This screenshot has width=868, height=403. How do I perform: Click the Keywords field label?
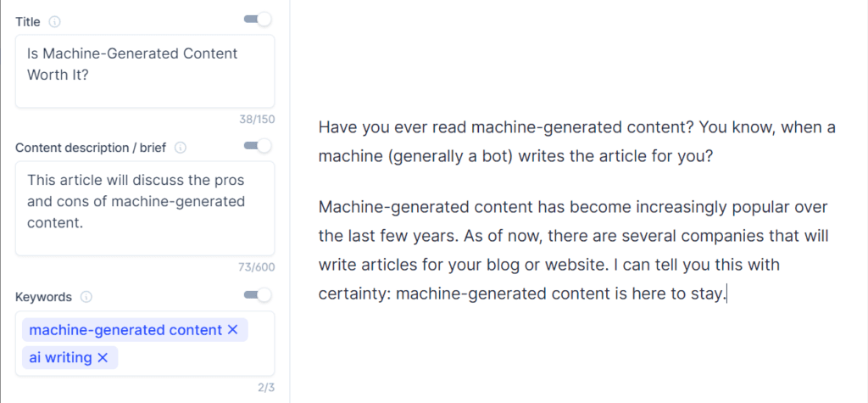tap(44, 297)
